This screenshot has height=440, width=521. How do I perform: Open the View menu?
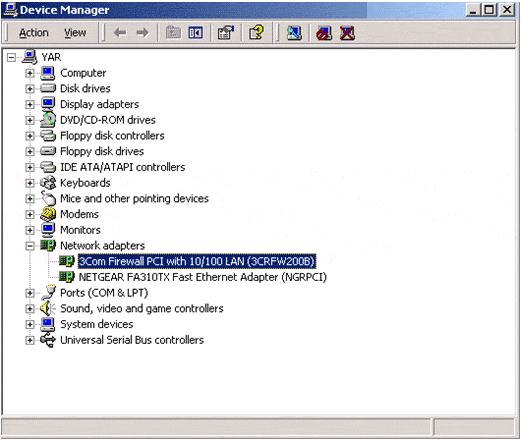click(75, 33)
